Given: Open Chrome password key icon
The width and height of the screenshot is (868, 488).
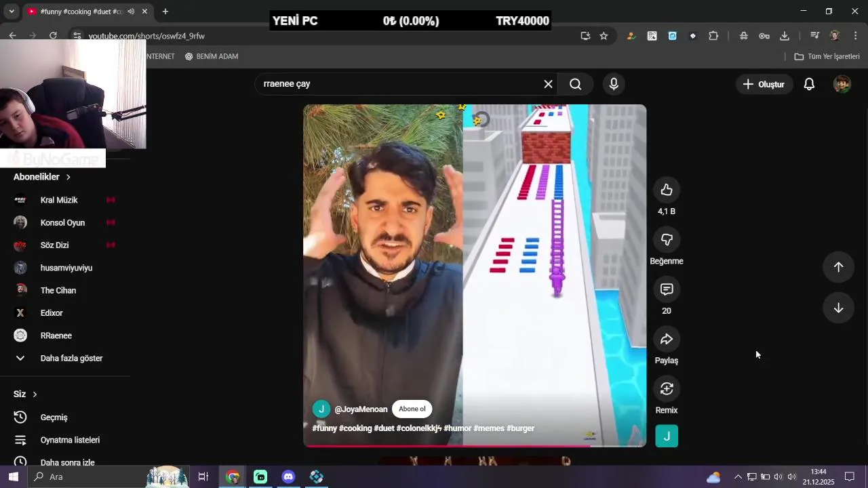Looking at the screenshot, I should pos(764,36).
